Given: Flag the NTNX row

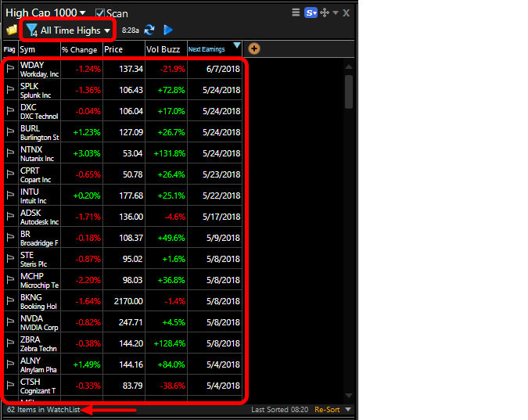Looking at the screenshot, I should 10,153.
